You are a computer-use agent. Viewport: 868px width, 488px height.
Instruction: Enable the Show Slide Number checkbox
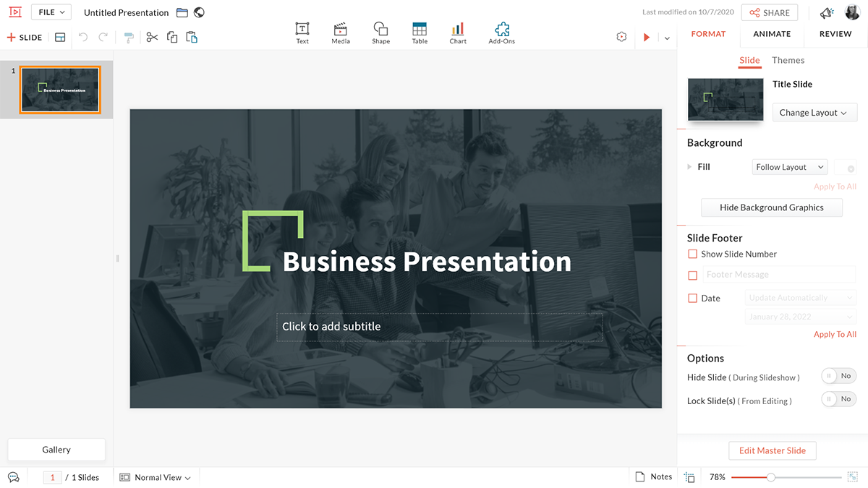(693, 254)
